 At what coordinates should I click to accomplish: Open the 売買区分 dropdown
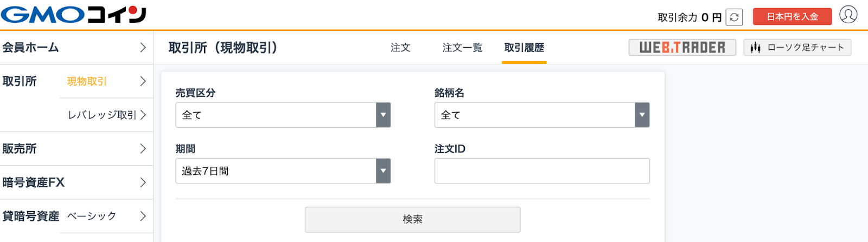[283, 115]
